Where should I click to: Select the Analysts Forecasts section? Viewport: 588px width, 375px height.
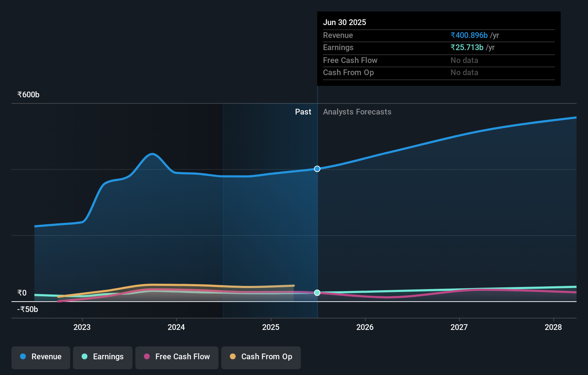(x=357, y=112)
